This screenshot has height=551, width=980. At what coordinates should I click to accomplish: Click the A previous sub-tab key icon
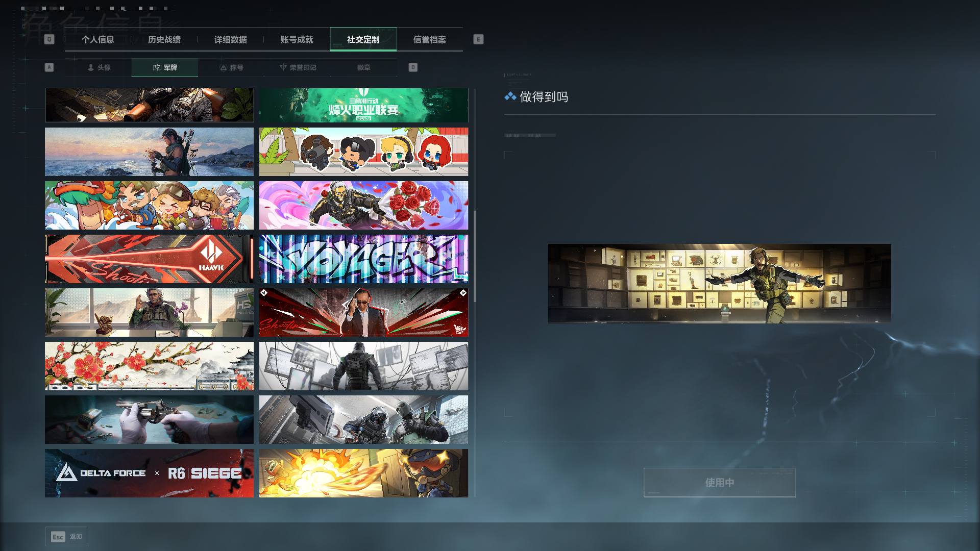(x=49, y=67)
